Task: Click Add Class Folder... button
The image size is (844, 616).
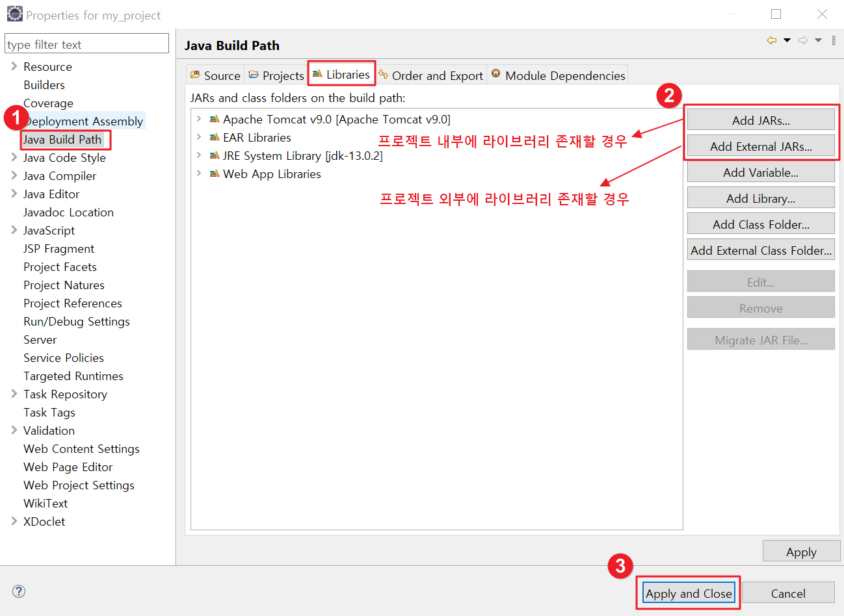Action: coord(761,224)
